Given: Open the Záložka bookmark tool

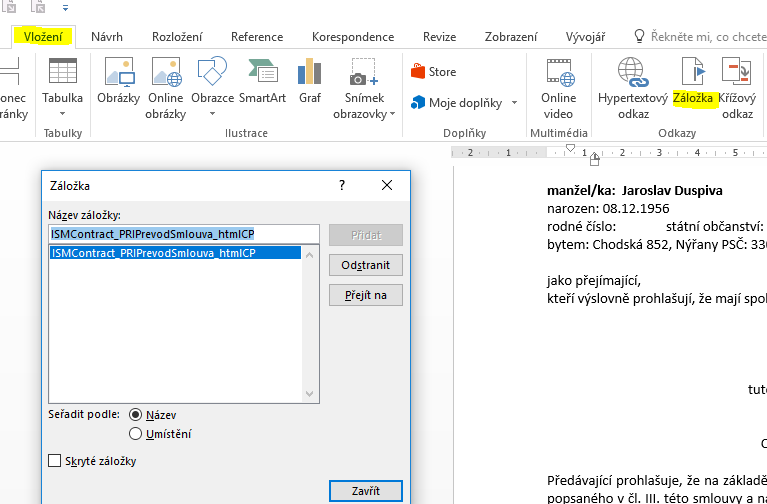Looking at the screenshot, I should pyautogui.click(x=692, y=73).
